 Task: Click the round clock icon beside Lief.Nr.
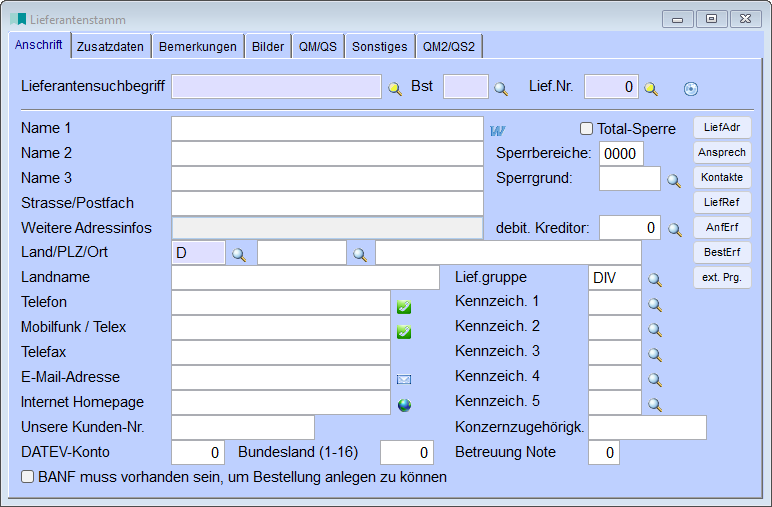[690, 88]
